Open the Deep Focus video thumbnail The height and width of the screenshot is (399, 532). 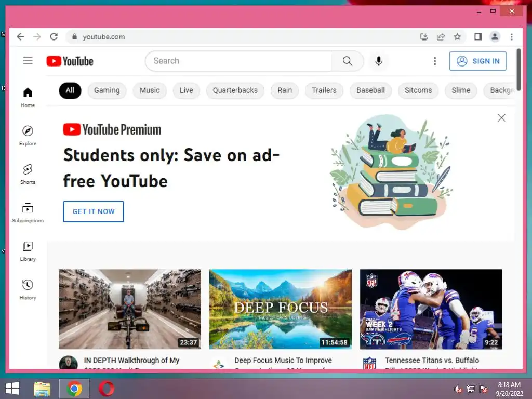(280, 309)
